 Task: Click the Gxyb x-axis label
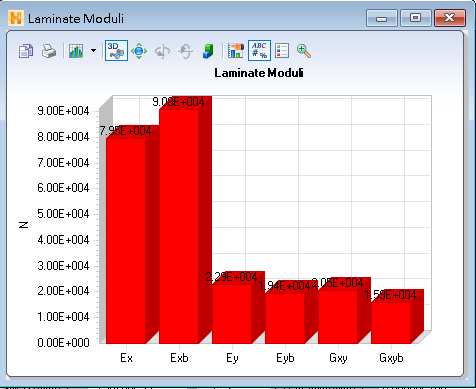391,358
